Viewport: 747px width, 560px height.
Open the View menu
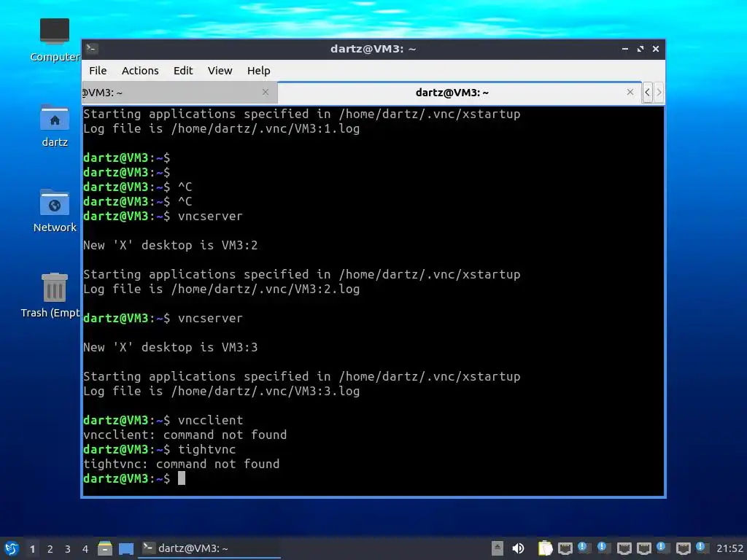(220, 71)
